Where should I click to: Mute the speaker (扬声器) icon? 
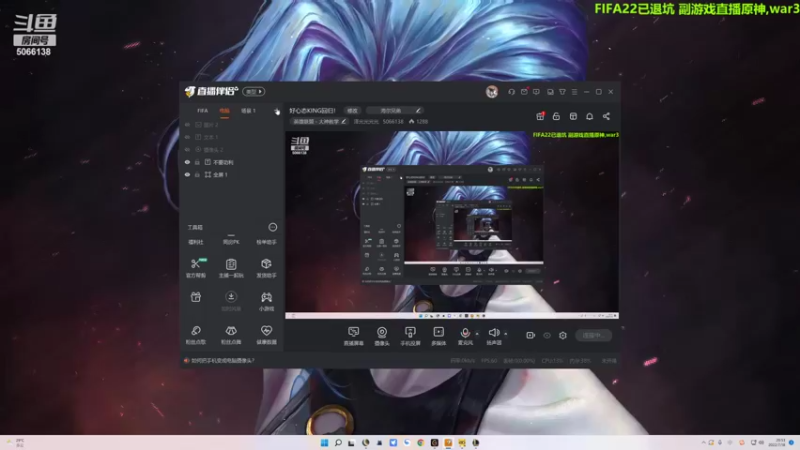click(493, 333)
